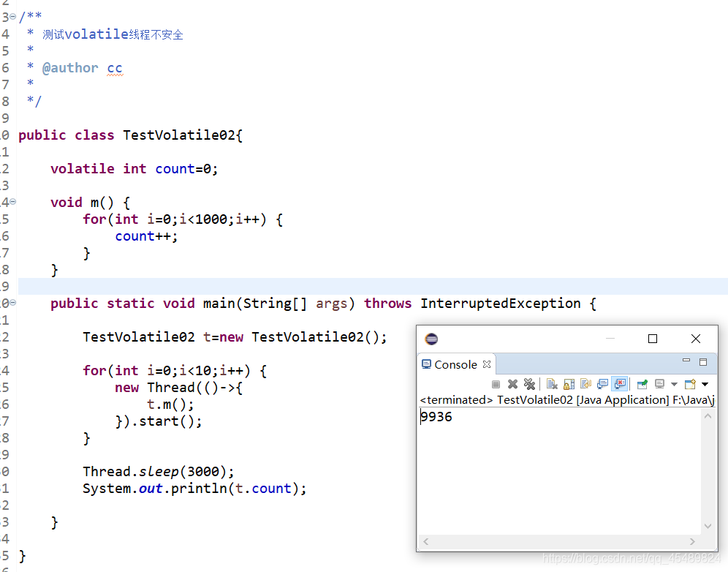Image resolution: width=728 pixels, height=572 pixels.
Task: Collapse the Javadoc comment fold marker
Action: (12, 17)
